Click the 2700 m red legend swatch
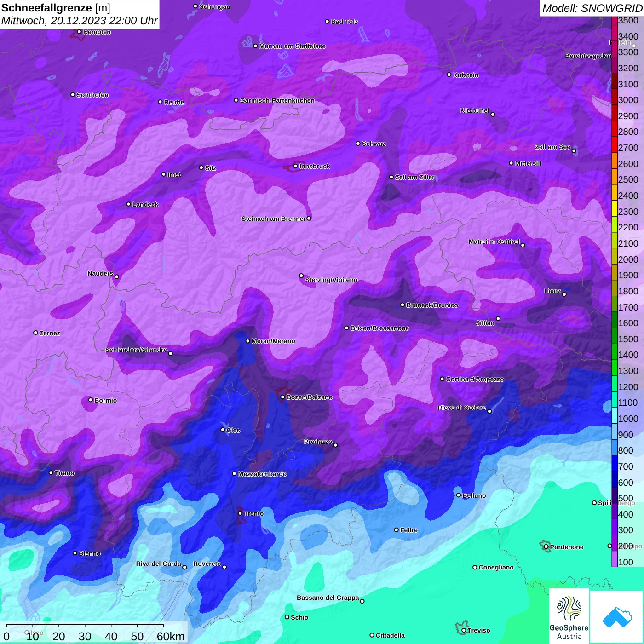The image size is (644, 644). tap(615, 144)
